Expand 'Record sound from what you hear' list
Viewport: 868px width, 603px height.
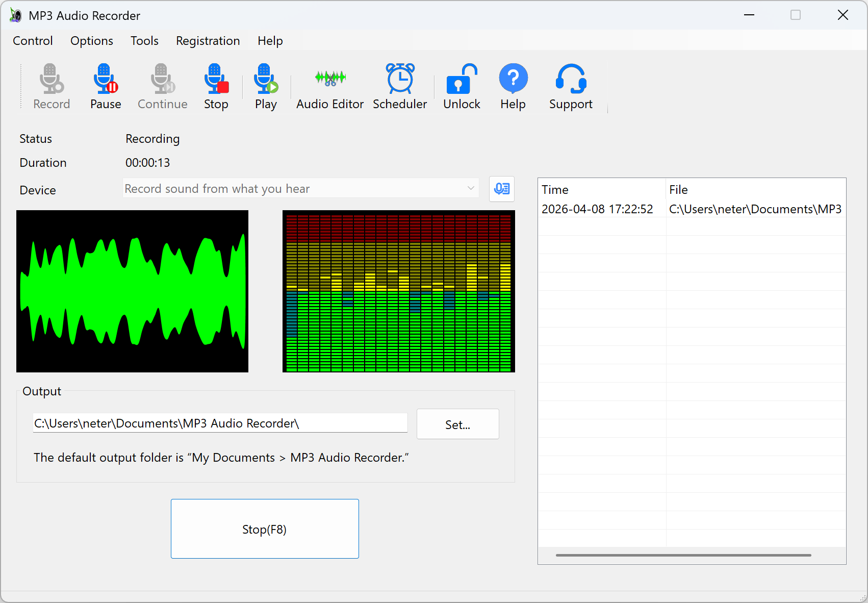[x=470, y=188]
